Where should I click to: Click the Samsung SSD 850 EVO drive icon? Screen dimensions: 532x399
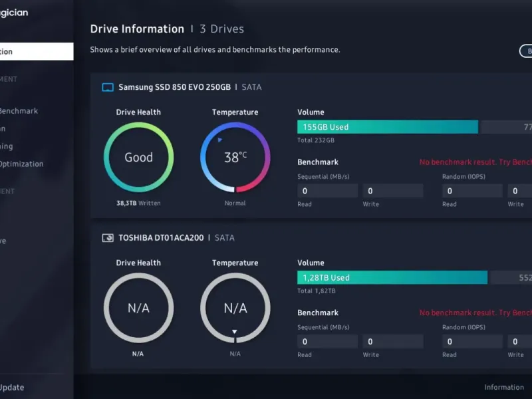coord(108,87)
